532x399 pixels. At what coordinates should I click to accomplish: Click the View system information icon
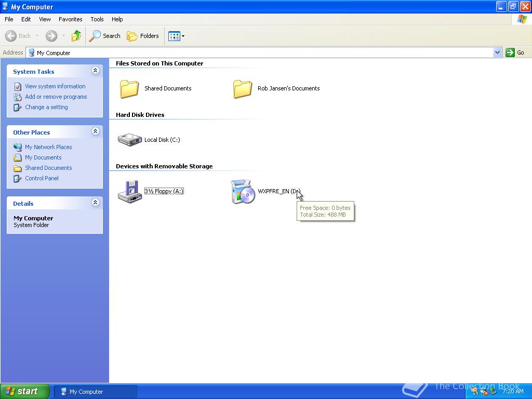pyautogui.click(x=18, y=87)
